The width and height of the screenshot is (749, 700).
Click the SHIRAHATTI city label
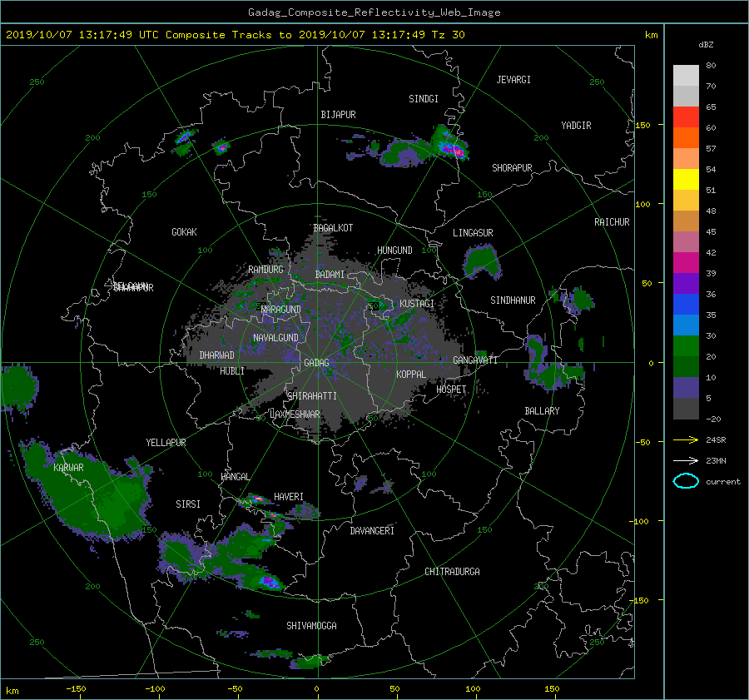point(312,396)
